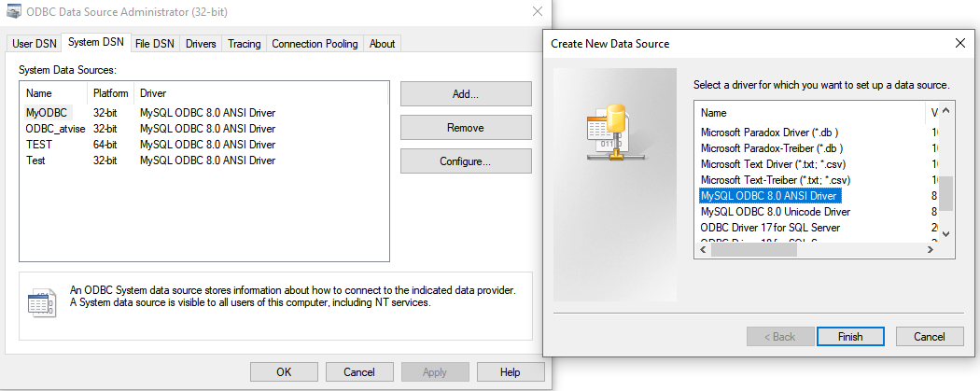The height and width of the screenshot is (391, 980).
Task: Open the Drivers tab
Action: [201, 44]
